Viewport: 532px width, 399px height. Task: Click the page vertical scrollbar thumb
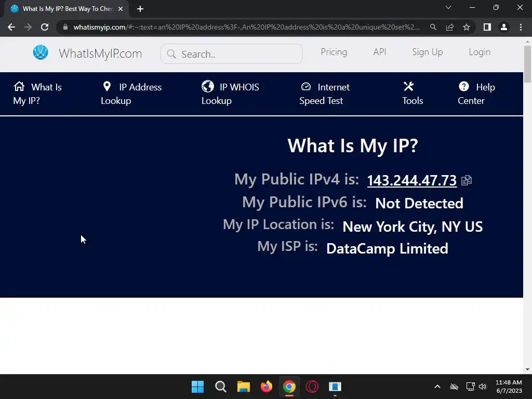(527, 64)
